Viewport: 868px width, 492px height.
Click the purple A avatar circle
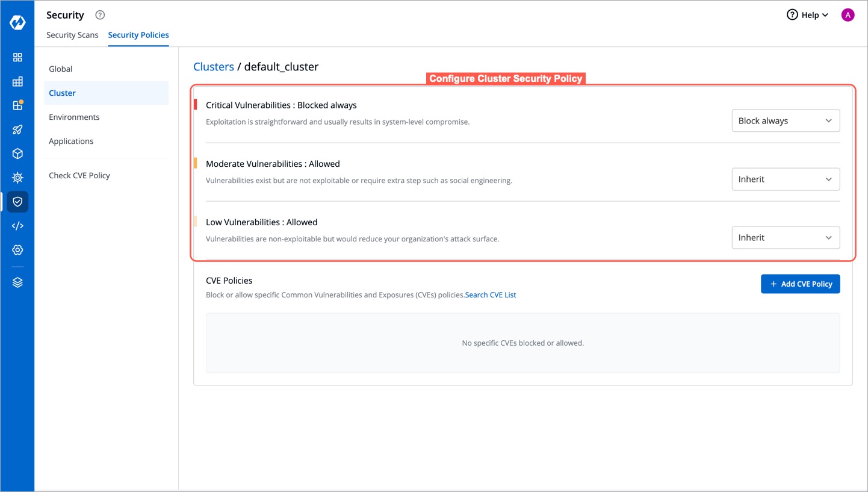tap(848, 14)
